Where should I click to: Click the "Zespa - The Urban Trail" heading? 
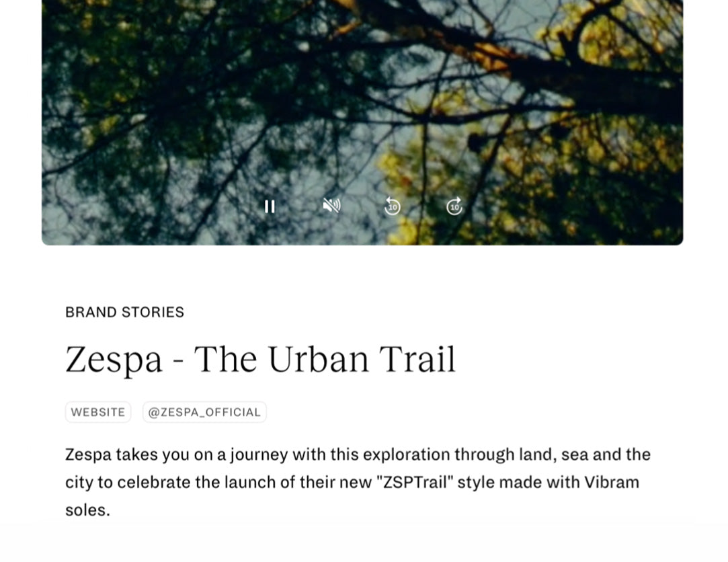[x=260, y=359]
